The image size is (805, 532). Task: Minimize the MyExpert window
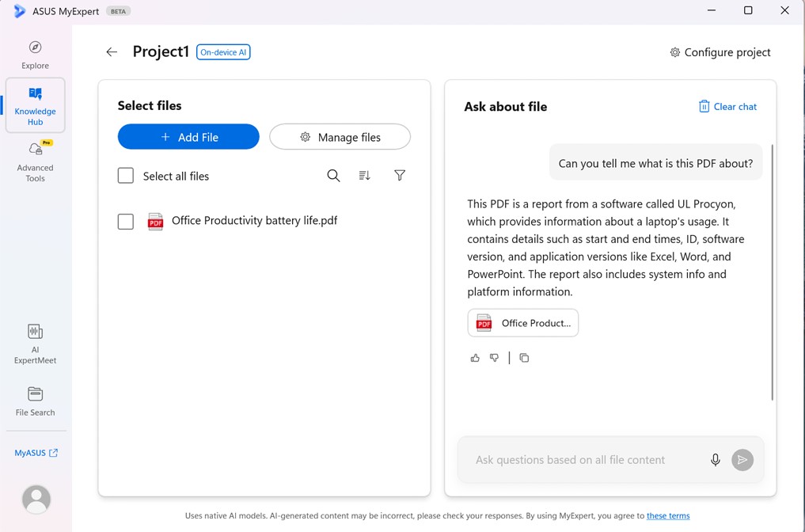712,10
